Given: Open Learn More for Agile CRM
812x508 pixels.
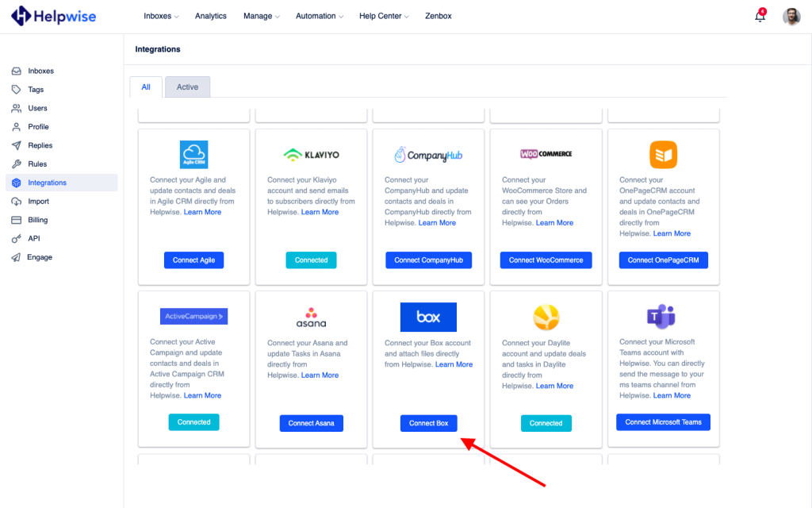Looking at the screenshot, I should pyautogui.click(x=202, y=212).
